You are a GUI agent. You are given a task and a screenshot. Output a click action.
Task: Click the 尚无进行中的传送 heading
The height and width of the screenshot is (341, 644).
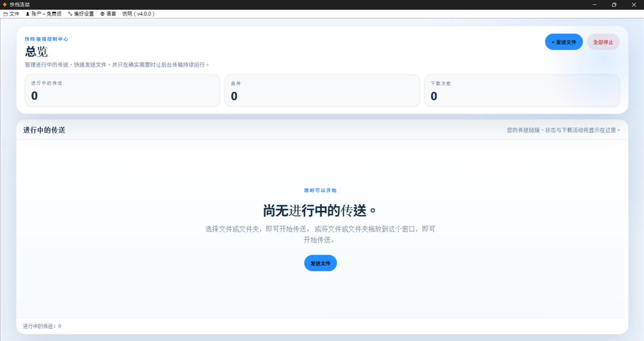click(x=320, y=211)
